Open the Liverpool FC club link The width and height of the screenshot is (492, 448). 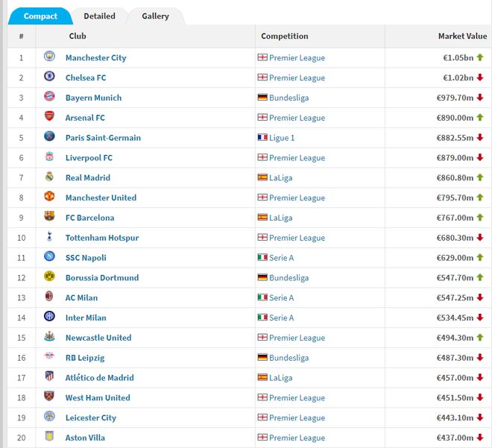pyautogui.click(x=89, y=157)
